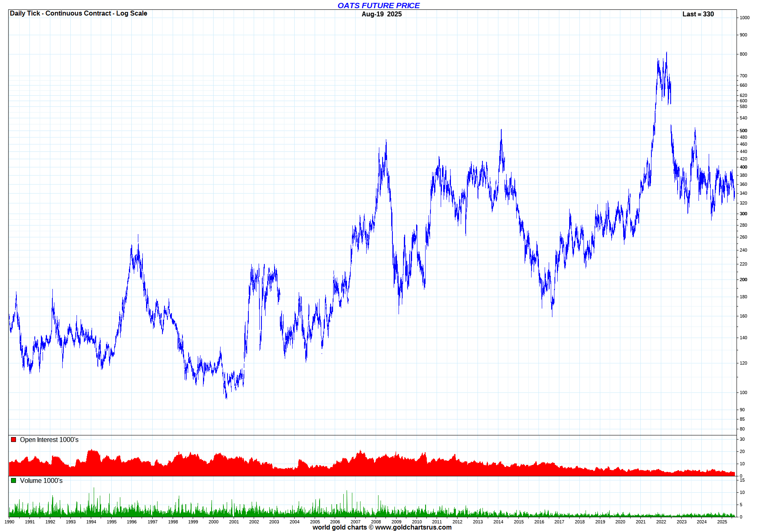Image resolution: width=757 pixels, height=532 pixels.
Task: Click the 2008 year axis label
Action: coord(376,522)
